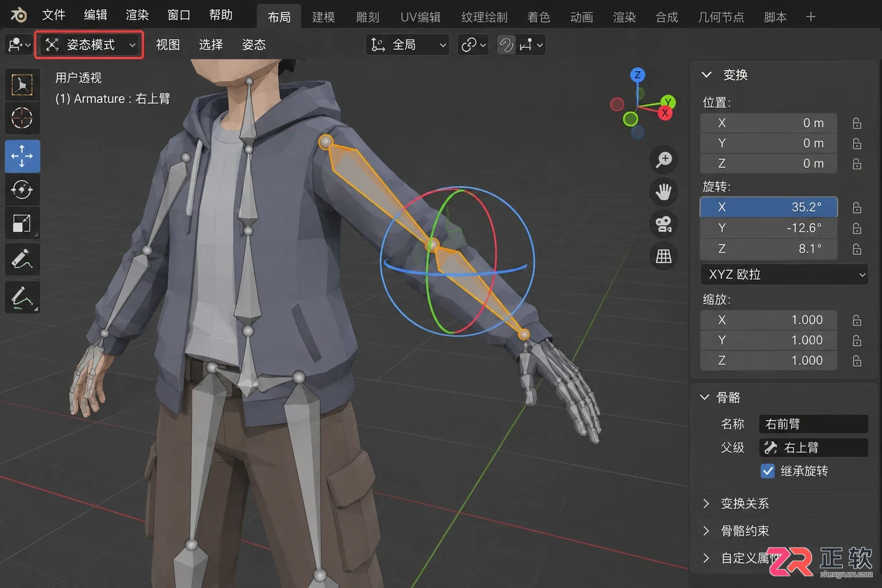Expand the 变换关系 section
Viewport: 882px width, 588px height.
click(x=706, y=503)
